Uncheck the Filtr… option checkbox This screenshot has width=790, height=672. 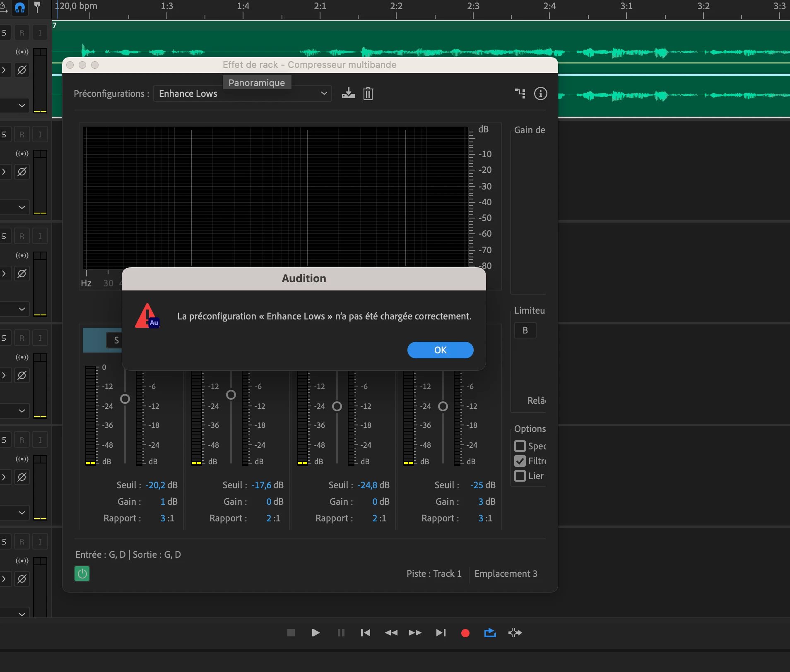coord(520,461)
